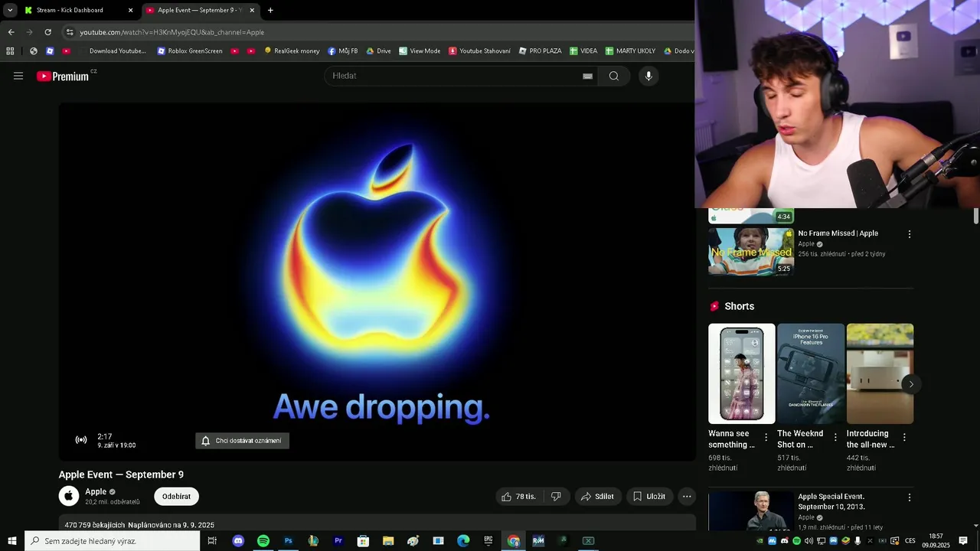Open site information icon in address bar
This screenshot has width=980, height=551.
click(70, 32)
